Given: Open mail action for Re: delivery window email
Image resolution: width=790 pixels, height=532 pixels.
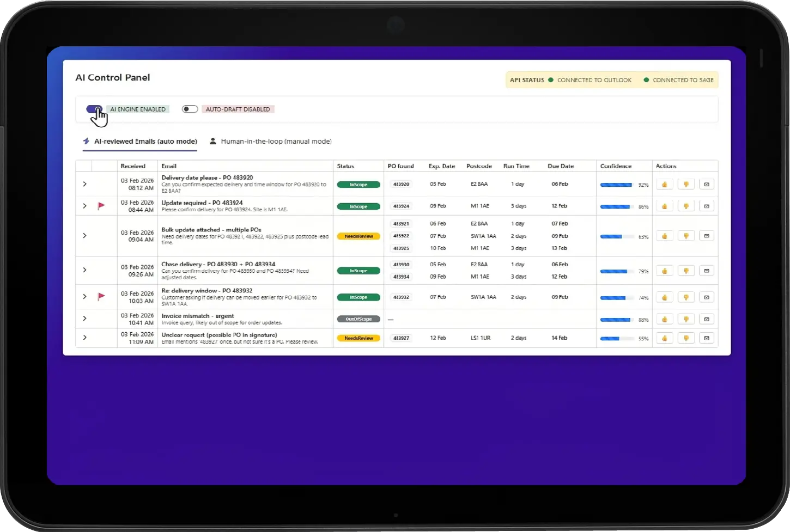Looking at the screenshot, I should 707,297.
